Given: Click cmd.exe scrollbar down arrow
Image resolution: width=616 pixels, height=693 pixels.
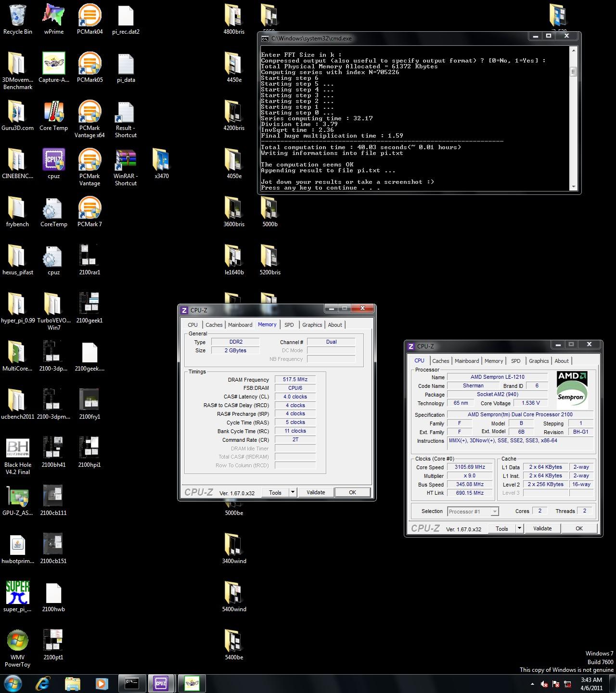Looking at the screenshot, I should coord(573,187).
